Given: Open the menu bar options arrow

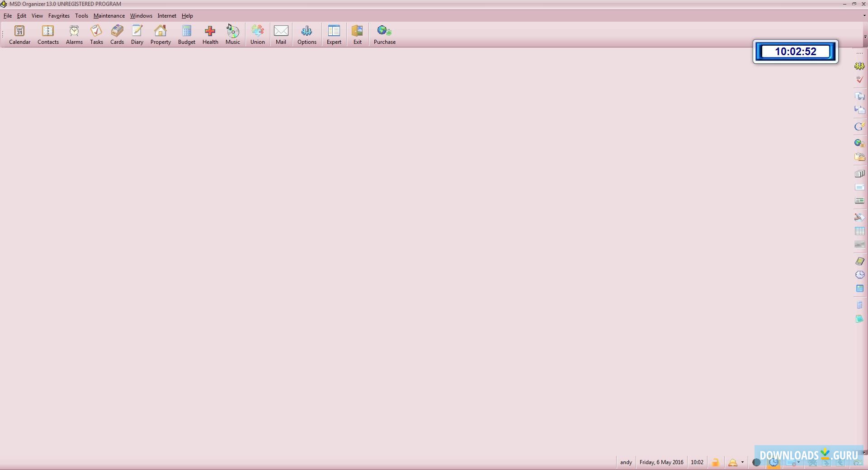Looking at the screenshot, I should [864, 16].
